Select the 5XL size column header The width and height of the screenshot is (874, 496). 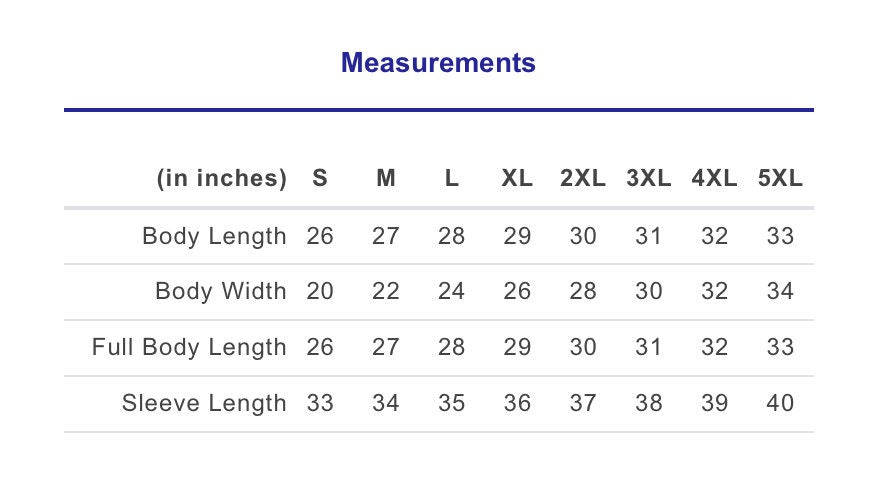[780, 179]
